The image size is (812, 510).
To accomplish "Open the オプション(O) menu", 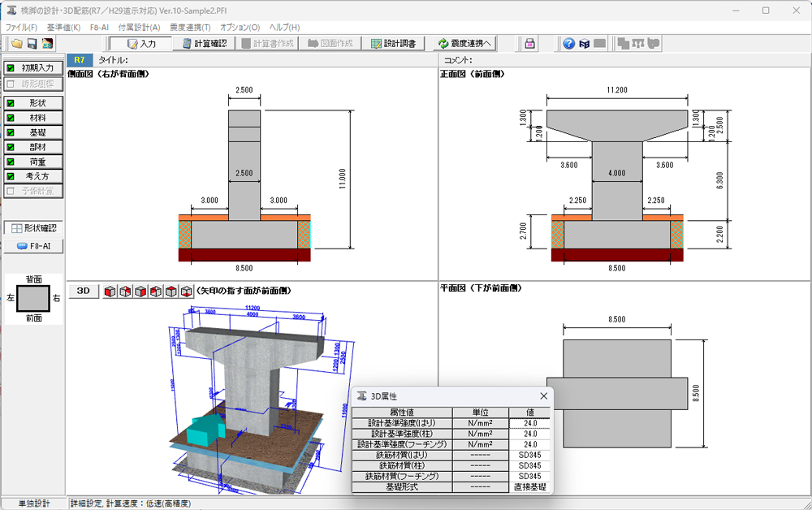I will (240, 27).
